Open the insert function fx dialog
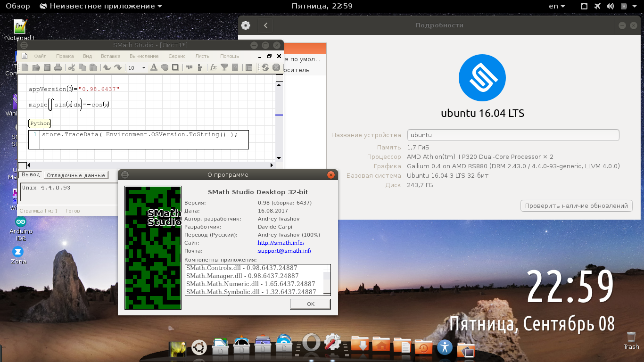 pos(213,68)
